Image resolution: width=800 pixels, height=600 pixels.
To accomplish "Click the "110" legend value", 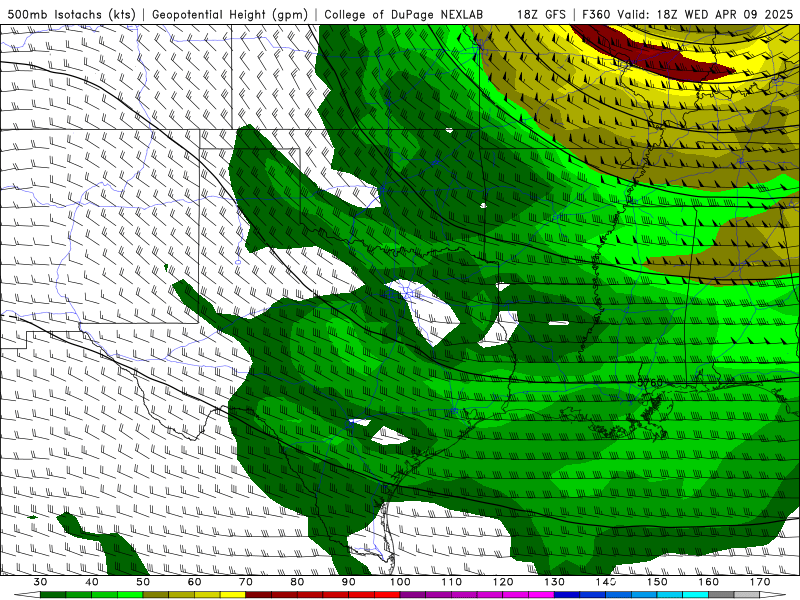I will tap(452, 582).
